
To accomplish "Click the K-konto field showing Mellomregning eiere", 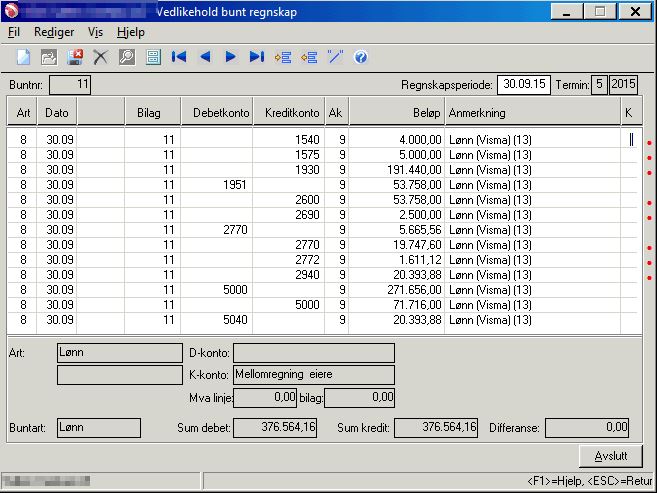I will [313, 375].
